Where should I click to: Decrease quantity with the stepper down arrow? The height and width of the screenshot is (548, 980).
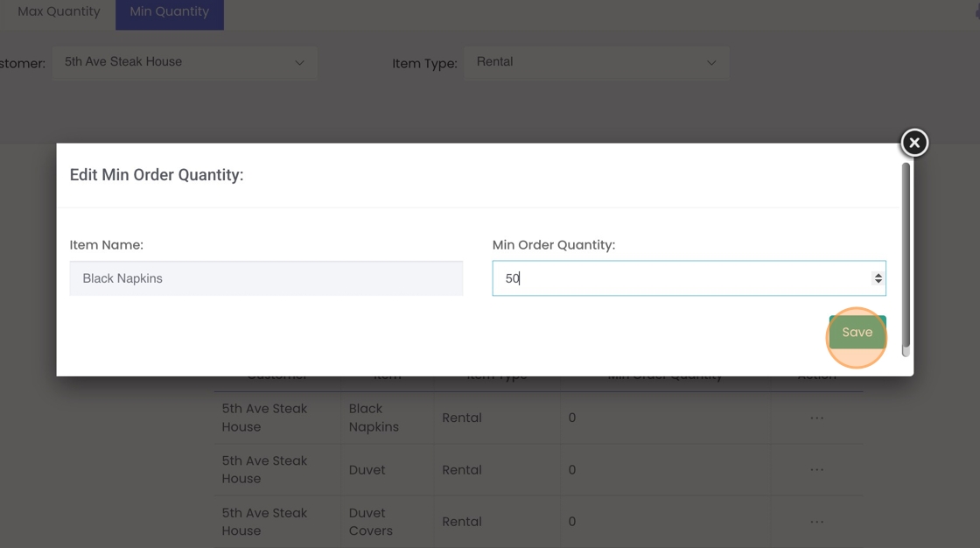point(878,282)
